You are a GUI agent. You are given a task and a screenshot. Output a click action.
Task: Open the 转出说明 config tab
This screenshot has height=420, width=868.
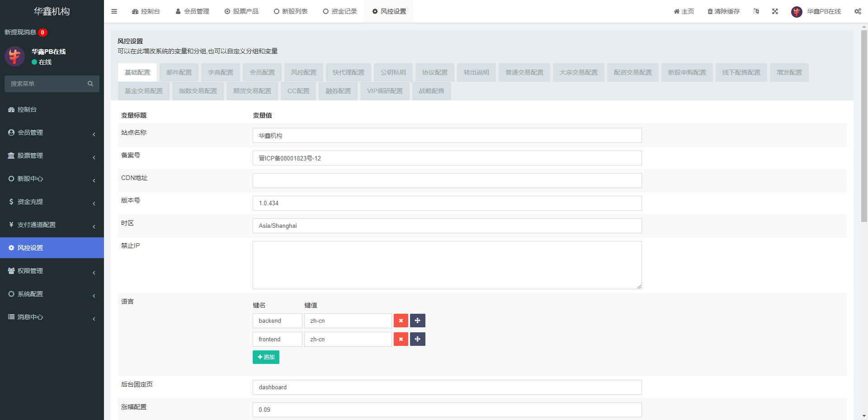click(x=476, y=72)
